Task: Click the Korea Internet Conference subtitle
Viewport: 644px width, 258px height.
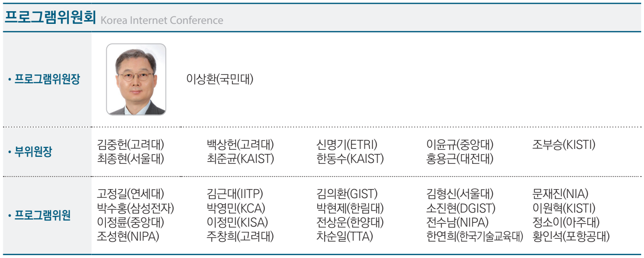Action: [162, 21]
